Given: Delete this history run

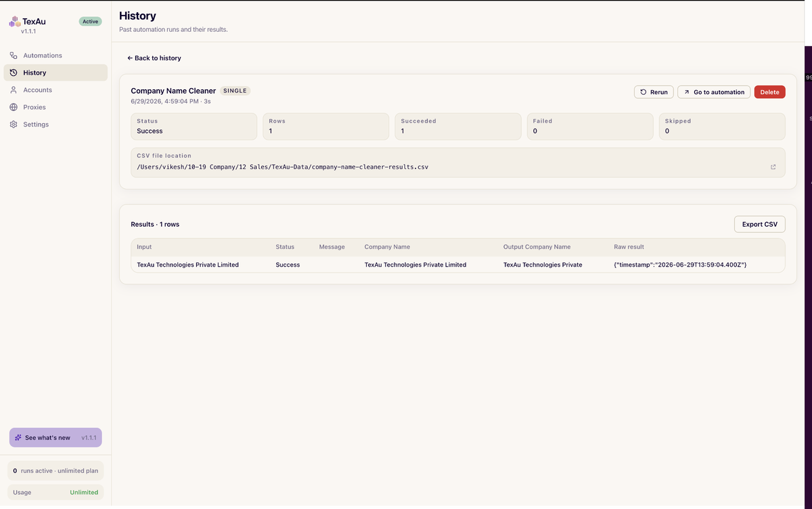Looking at the screenshot, I should pos(770,92).
